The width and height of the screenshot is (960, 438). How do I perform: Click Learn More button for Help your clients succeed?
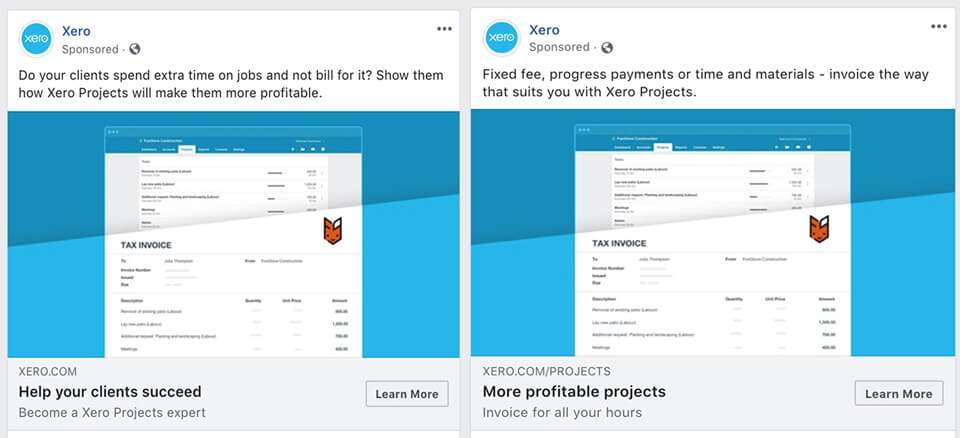point(407,394)
